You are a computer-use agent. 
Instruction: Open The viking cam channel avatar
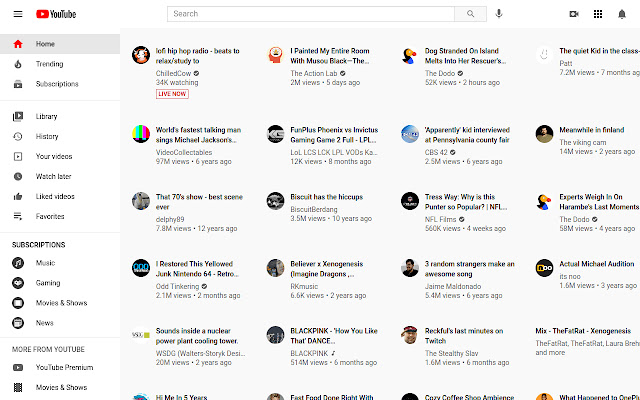point(544,134)
